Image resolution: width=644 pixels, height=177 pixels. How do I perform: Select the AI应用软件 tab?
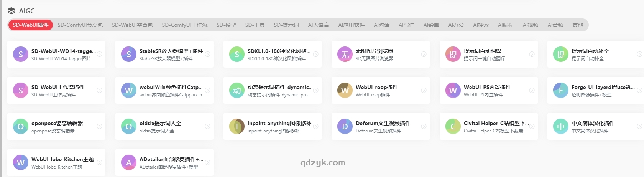351,25
